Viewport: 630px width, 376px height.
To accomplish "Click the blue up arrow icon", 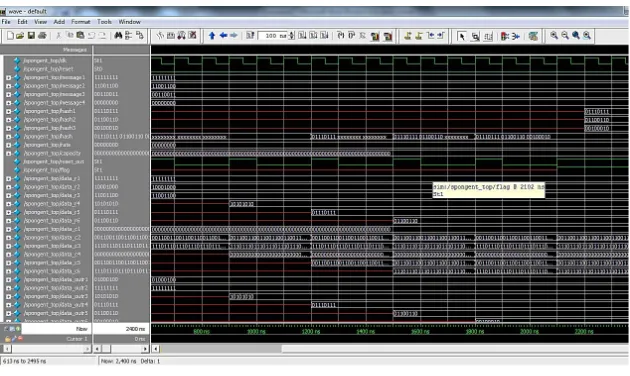I will [x=212, y=36].
